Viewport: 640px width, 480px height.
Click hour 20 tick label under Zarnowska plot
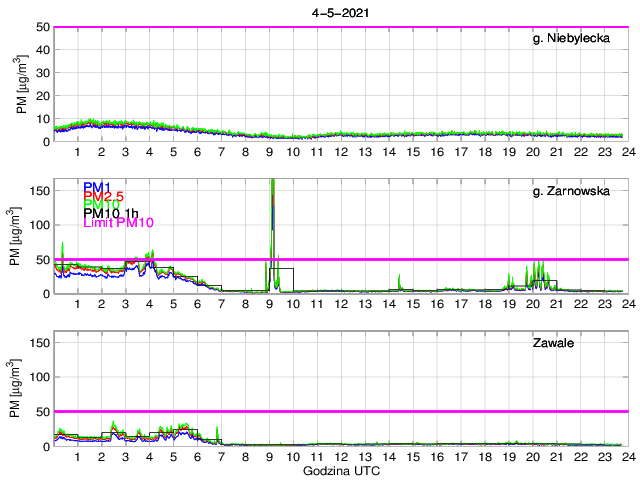pos(533,304)
